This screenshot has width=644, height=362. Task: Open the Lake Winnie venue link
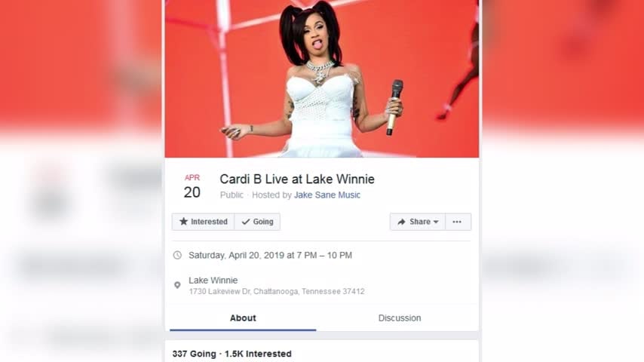point(213,281)
